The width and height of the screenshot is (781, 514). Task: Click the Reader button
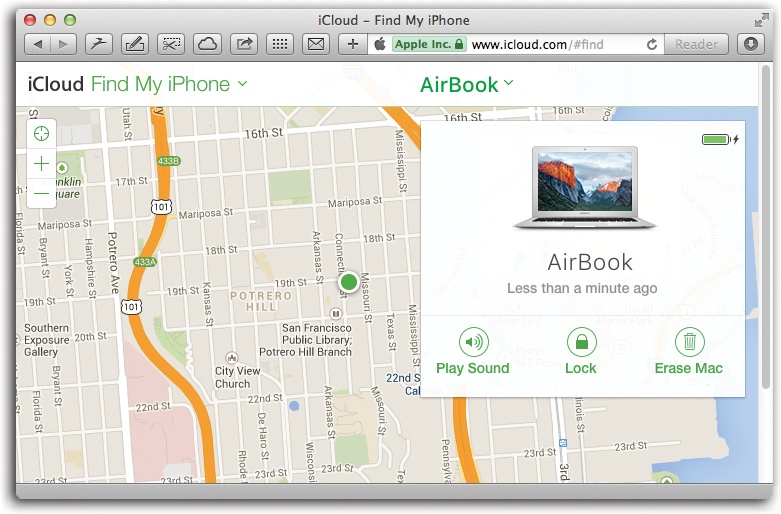click(696, 44)
